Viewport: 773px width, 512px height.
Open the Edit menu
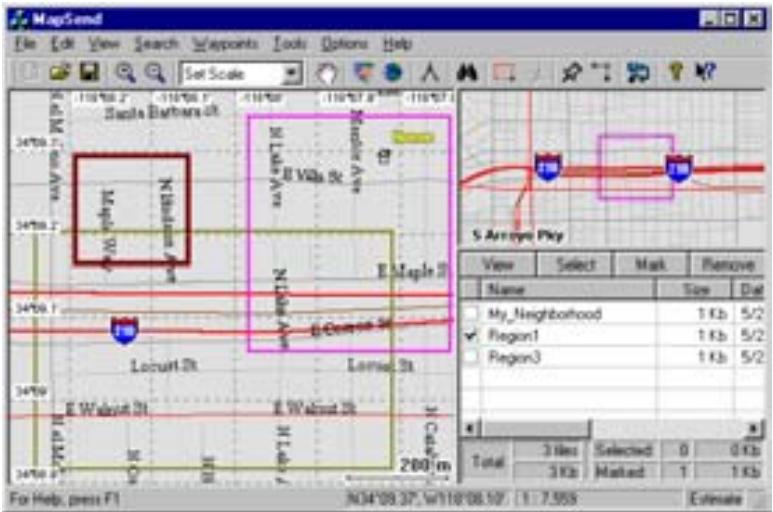[63, 44]
